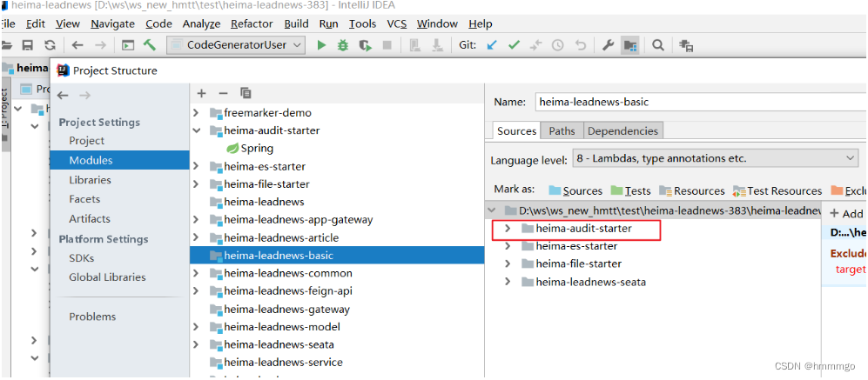Expand heima-leadnews-article module node
The width and height of the screenshot is (868, 380).
pos(197,238)
